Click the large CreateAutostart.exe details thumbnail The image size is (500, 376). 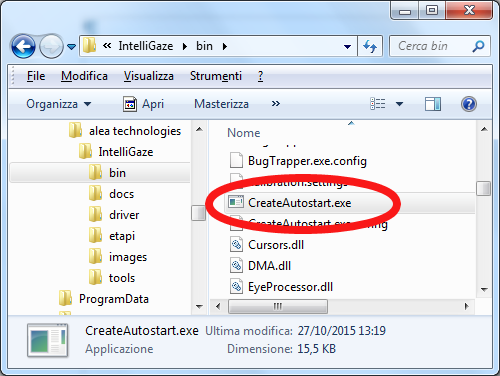click(48, 340)
